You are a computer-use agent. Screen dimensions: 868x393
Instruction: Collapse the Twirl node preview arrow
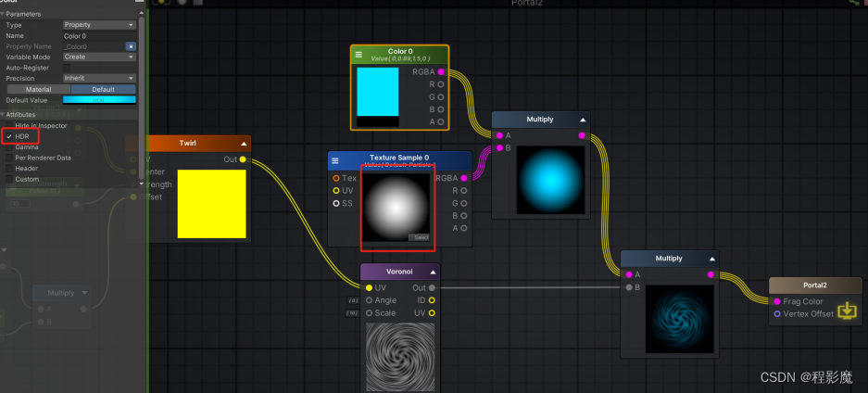click(x=245, y=144)
